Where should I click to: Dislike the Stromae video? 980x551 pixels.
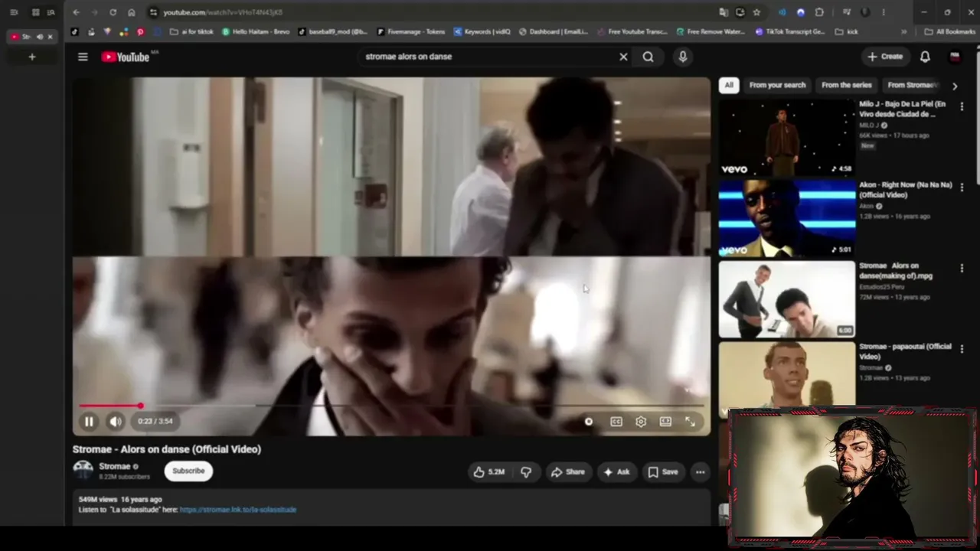526,472
